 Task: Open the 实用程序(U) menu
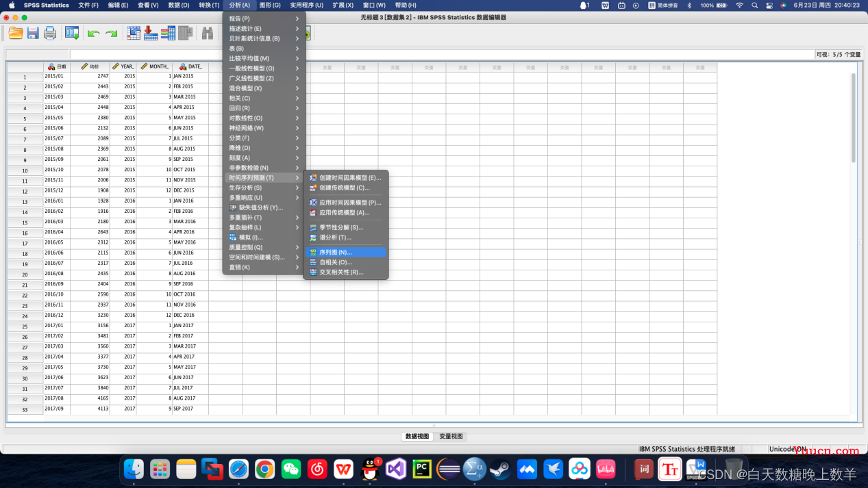pyautogui.click(x=306, y=5)
